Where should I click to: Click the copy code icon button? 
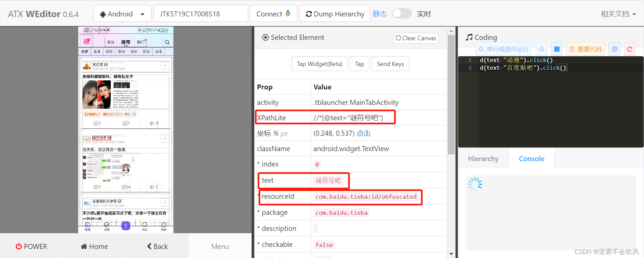pos(614,49)
